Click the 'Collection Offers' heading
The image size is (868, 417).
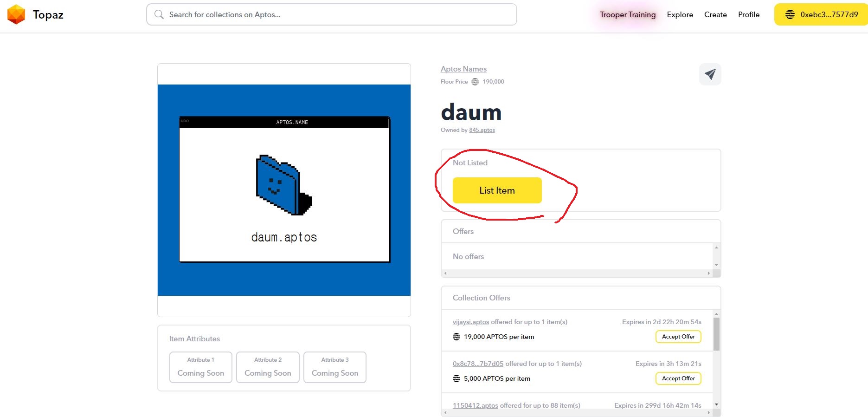pyautogui.click(x=482, y=298)
